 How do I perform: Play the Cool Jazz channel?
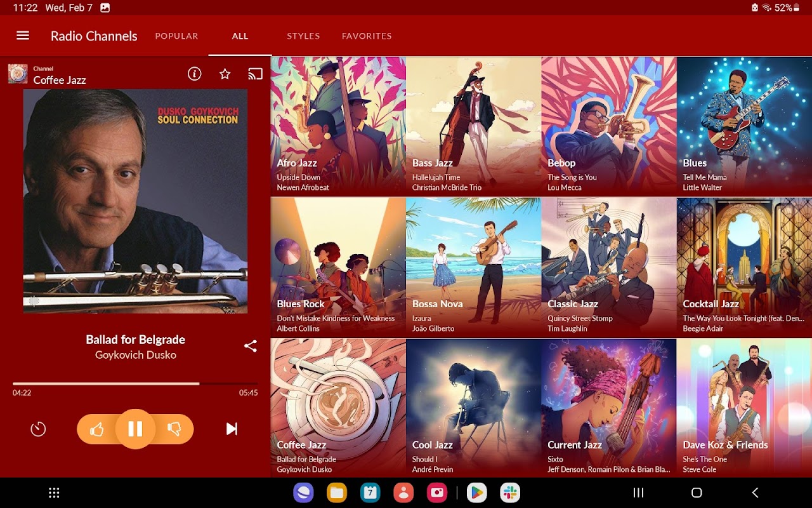(x=473, y=408)
